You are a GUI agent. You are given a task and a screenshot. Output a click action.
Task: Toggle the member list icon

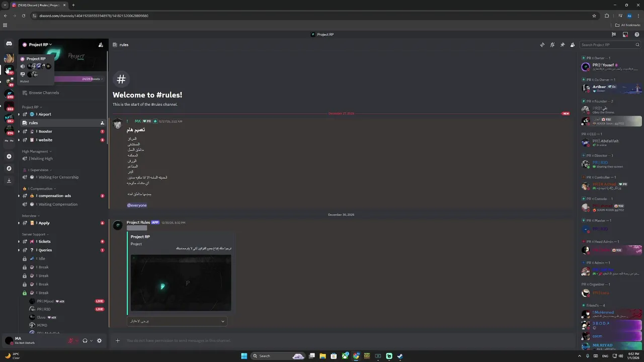(573, 45)
